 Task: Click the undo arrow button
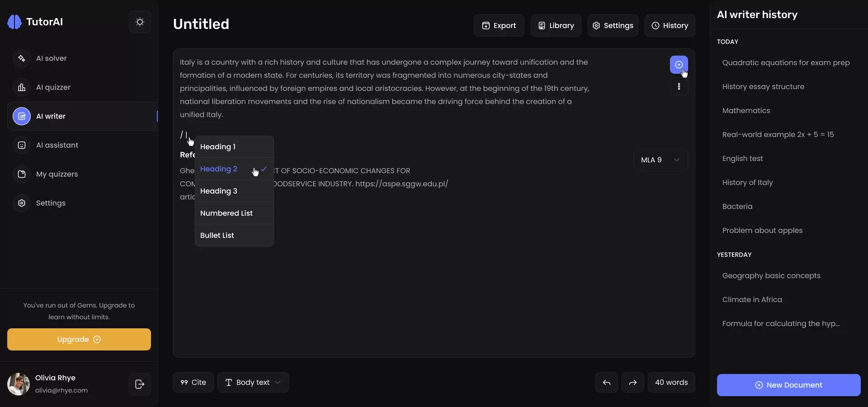click(607, 383)
